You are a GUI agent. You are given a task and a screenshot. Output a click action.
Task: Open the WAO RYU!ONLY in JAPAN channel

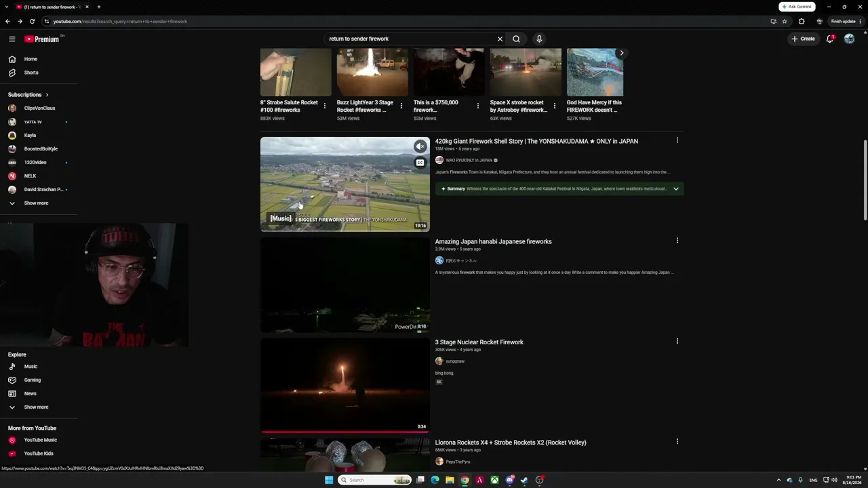click(469, 161)
